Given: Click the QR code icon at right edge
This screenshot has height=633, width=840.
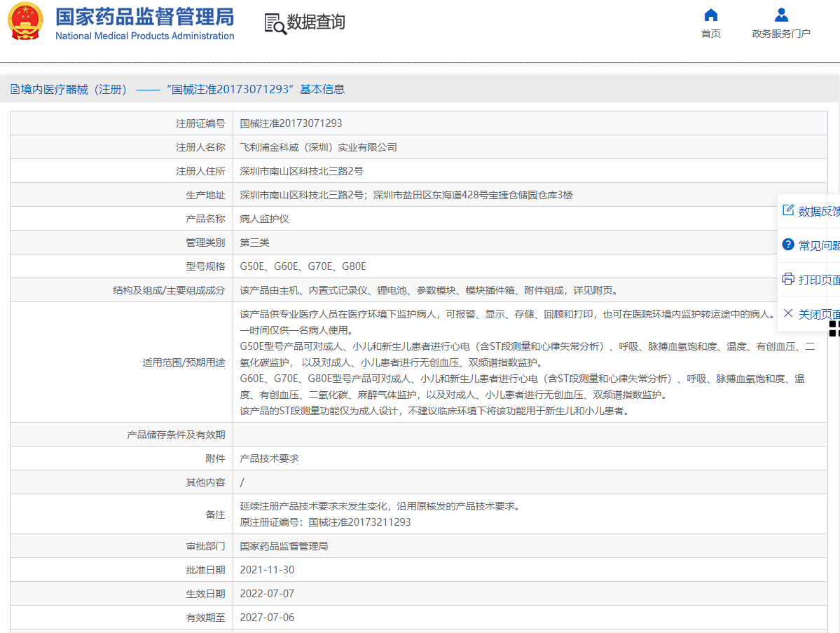Looking at the screenshot, I should (x=834, y=328).
